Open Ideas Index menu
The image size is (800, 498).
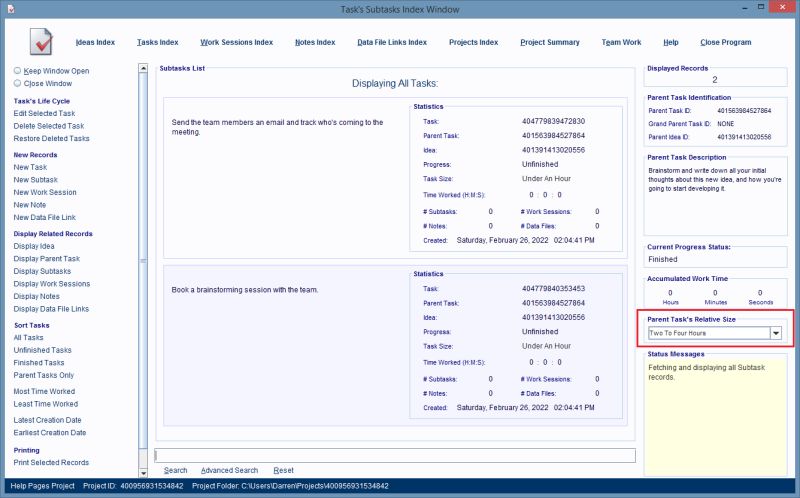click(x=95, y=42)
